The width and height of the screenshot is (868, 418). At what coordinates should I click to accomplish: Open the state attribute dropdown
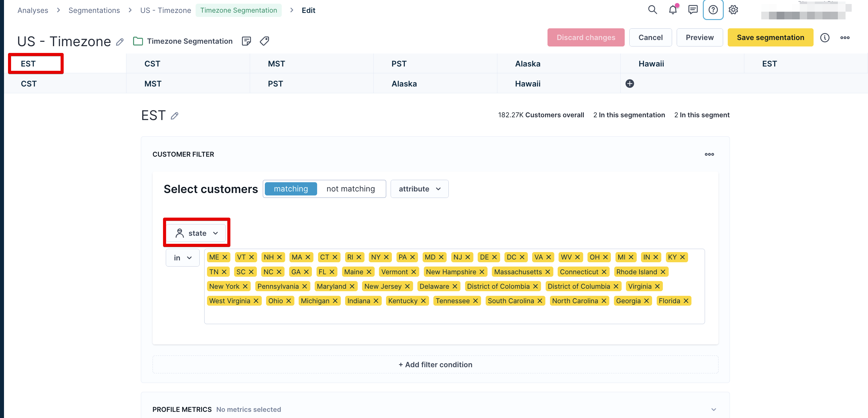[197, 233]
